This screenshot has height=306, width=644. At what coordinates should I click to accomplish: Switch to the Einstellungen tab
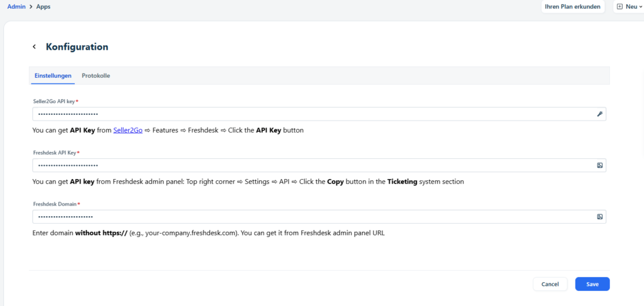pos(53,76)
